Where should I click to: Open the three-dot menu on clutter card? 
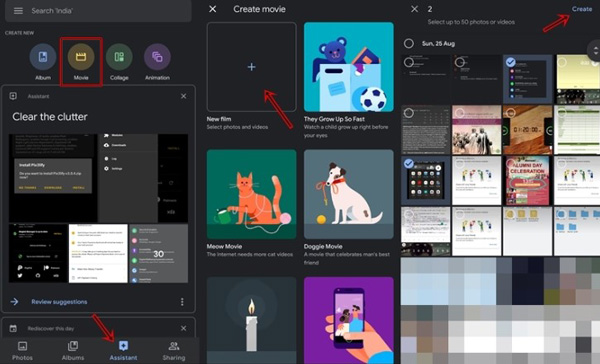click(182, 302)
